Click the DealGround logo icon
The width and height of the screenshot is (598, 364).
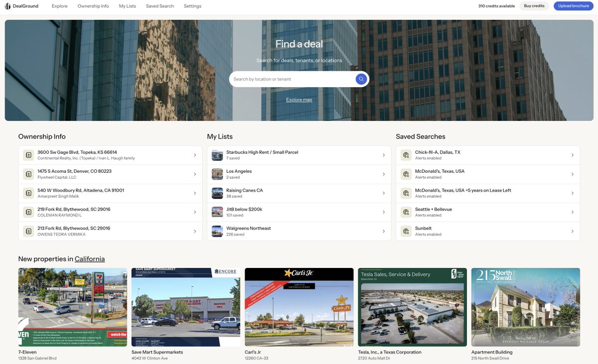coord(7,6)
